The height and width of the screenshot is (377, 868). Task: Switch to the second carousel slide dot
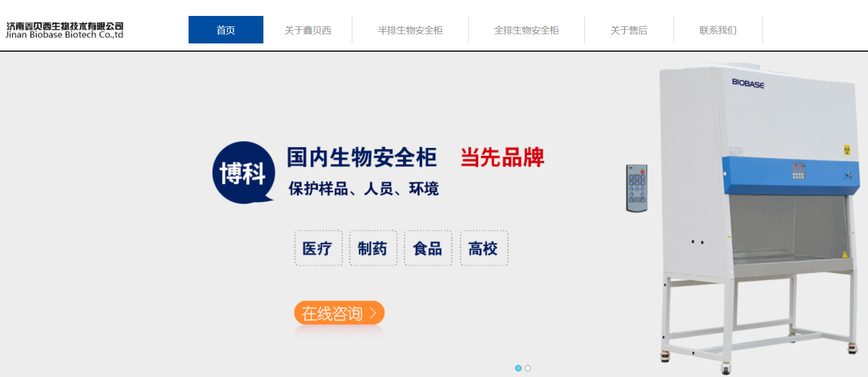point(528,368)
